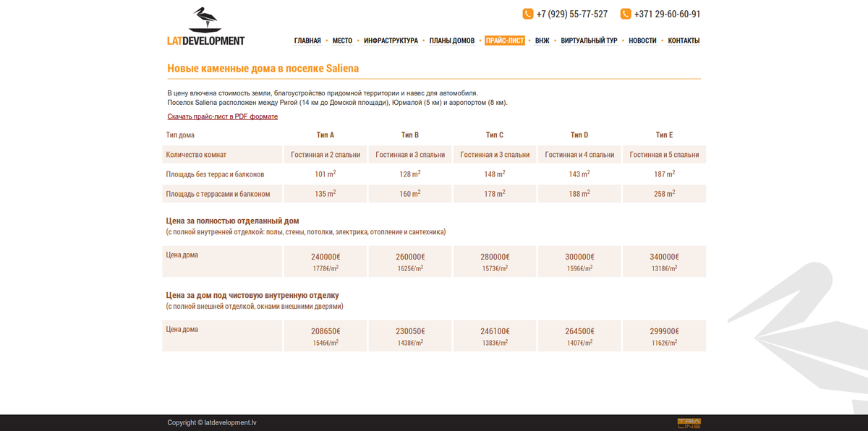This screenshot has height=431, width=868.
Task: Open the Главная menu item
Action: coord(307,41)
